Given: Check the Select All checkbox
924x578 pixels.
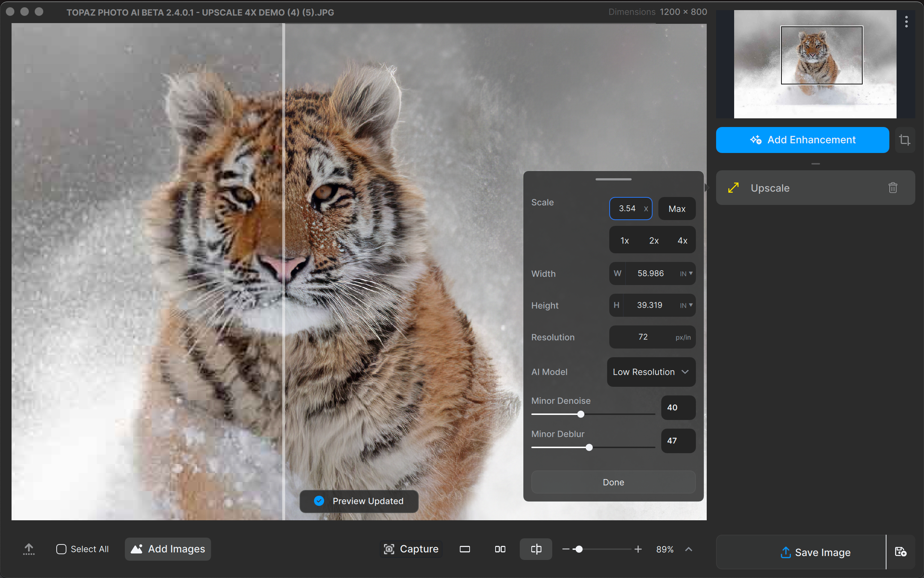Looking at the screenshot, I should click(x=61, y=549).
